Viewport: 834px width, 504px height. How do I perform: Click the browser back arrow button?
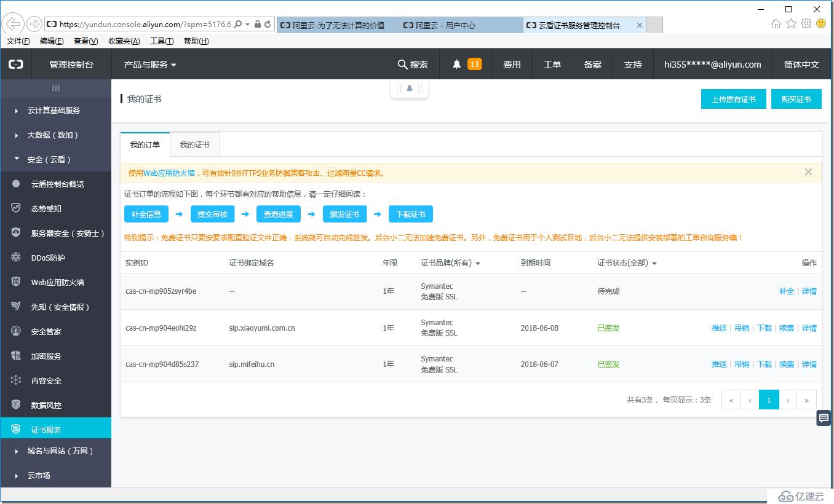(x=13, y=24)
